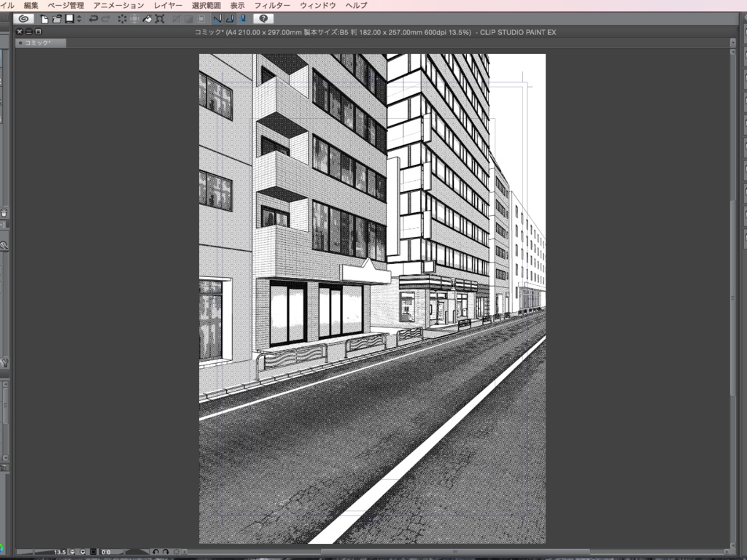This screenshot has height=560, width=747.
Task: Create a new document
Action: (x=44, y=19)
